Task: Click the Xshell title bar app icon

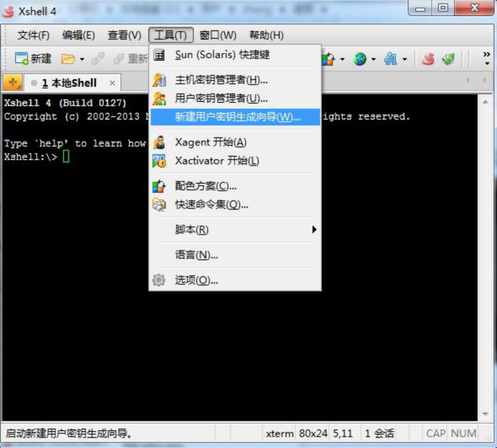Action: coord(8,11)
